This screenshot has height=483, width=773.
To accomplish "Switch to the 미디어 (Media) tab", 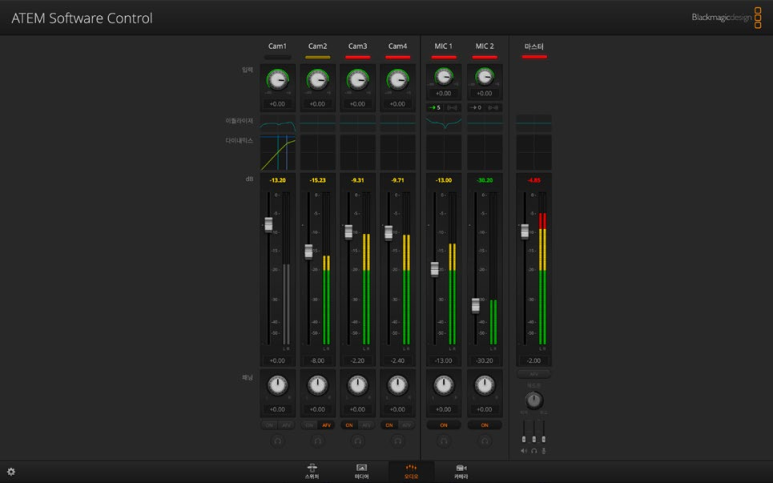I will (361, 471).
